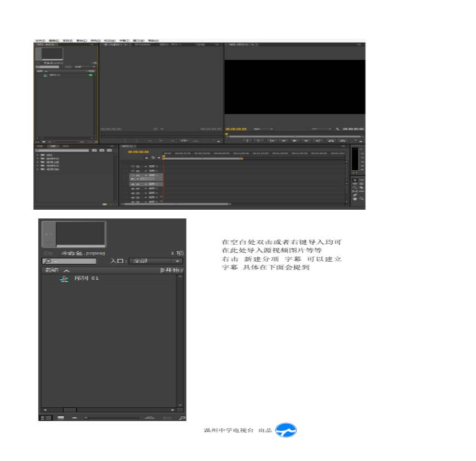
Task: Click list view icon in enlarged project panel
Action: click(x=46, y=418)
